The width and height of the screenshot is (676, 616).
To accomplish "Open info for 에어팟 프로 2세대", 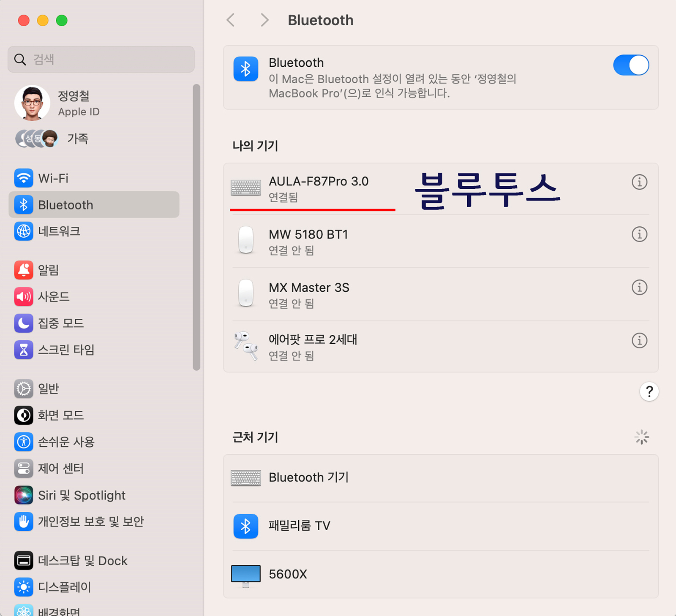I will 639,340.
